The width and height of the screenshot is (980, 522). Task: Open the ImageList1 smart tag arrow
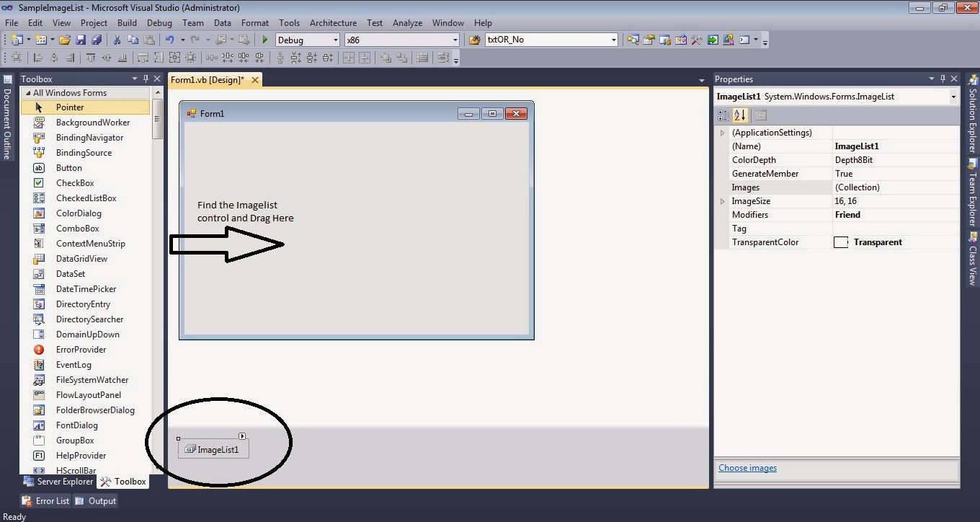click(243, 435)
